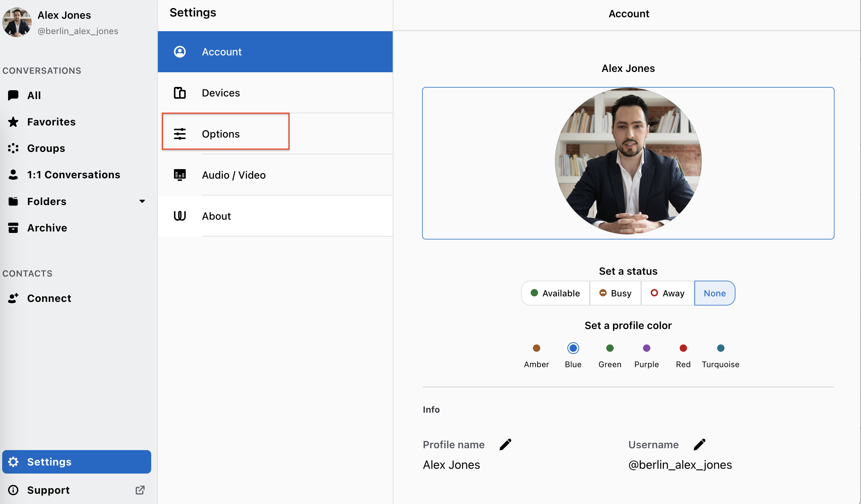This screenshot has height=504, width=861.
Task: Click the Alex Jones profile name value
Action: (451, 465)
